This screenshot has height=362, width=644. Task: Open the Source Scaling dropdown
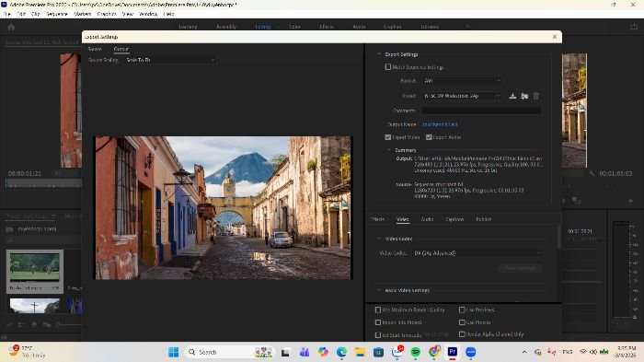pos(170,60)
